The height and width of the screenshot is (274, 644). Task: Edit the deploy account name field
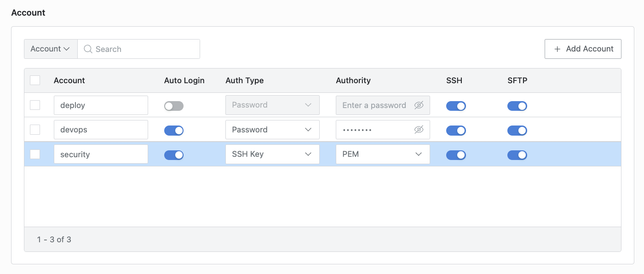click(101, 105)
